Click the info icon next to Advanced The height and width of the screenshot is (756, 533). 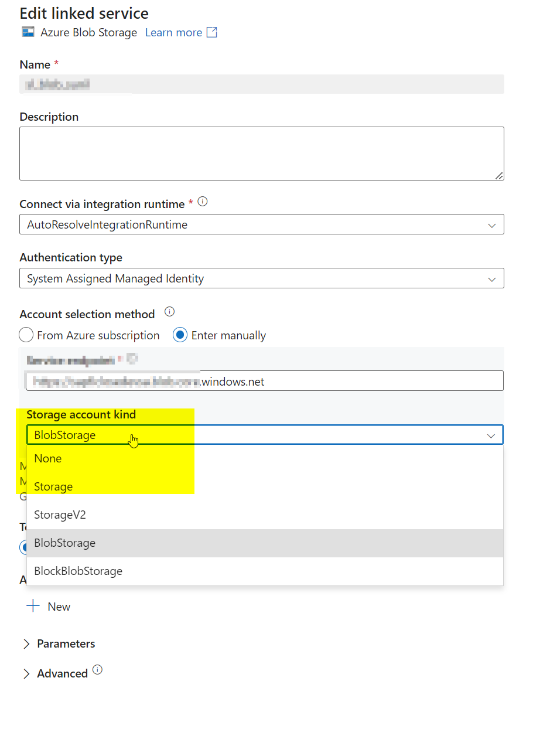(98, 670)
